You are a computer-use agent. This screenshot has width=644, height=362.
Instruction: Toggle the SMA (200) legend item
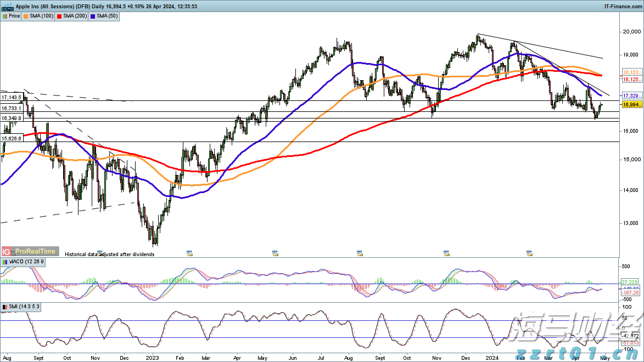pyautogui.click(x=73, y=16)
